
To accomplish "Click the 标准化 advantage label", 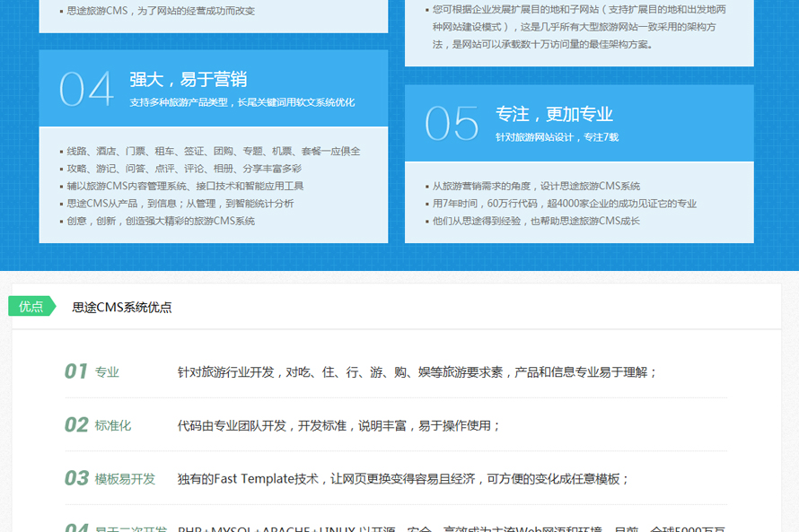I will click(x=113, y=425).
